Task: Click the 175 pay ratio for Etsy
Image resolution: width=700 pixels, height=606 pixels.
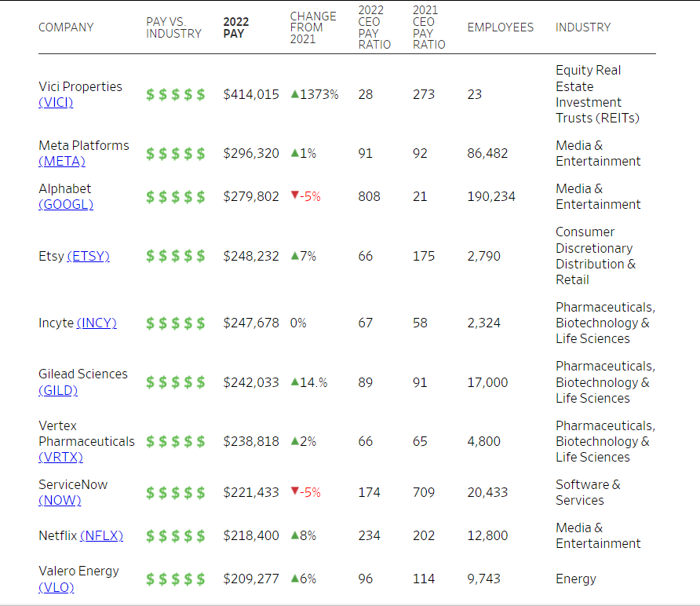Action: pyautogui.click(x=424, y=257)
